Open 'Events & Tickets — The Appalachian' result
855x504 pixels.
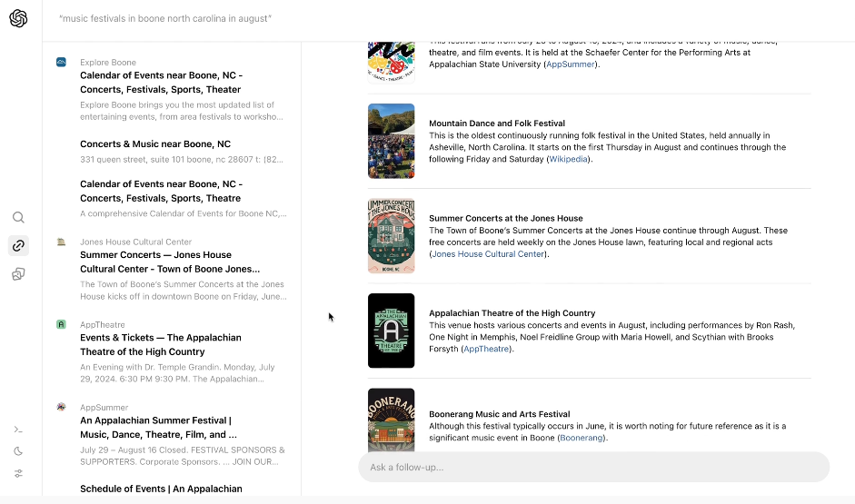tap(160, 345)
